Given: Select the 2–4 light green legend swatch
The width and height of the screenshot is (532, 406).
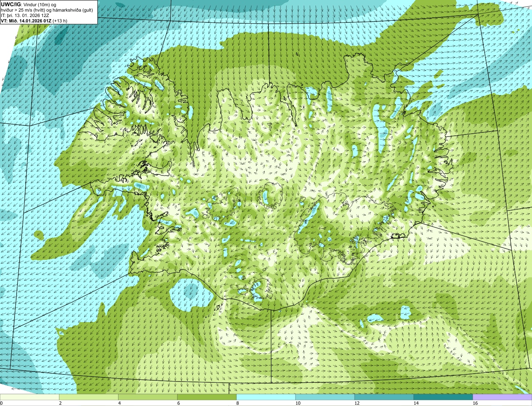Looking at the screenshot, I should [x=89, y=397].
